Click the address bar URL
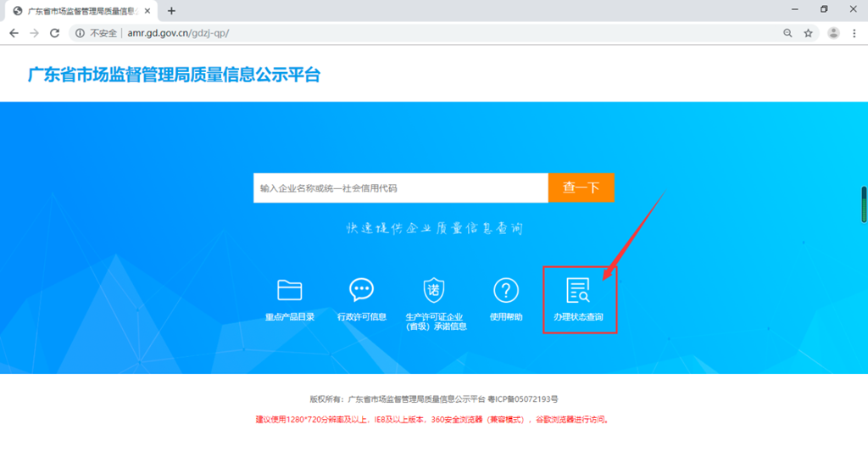 click(178, 33)
